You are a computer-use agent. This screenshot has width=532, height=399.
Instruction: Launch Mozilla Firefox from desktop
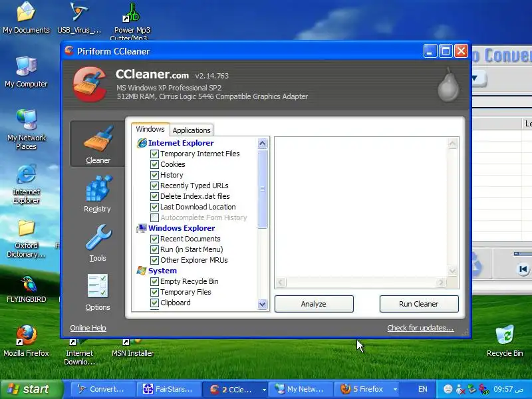(x=26, y=340)
